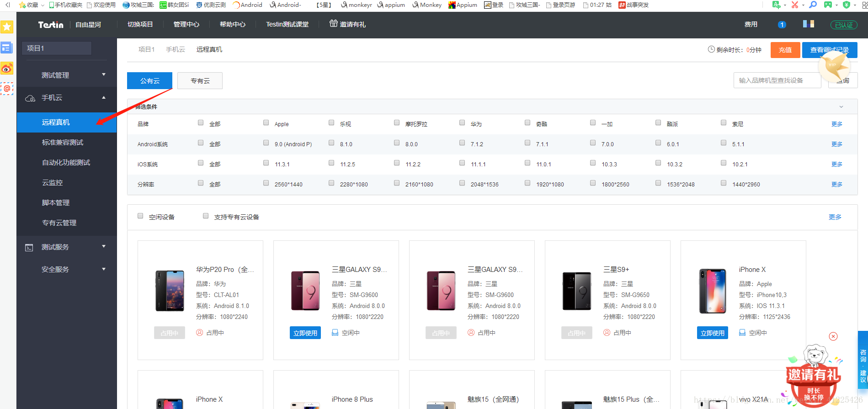Click the back arrow at browser bar left
868x409 pixels.
[x=7, y=5]
